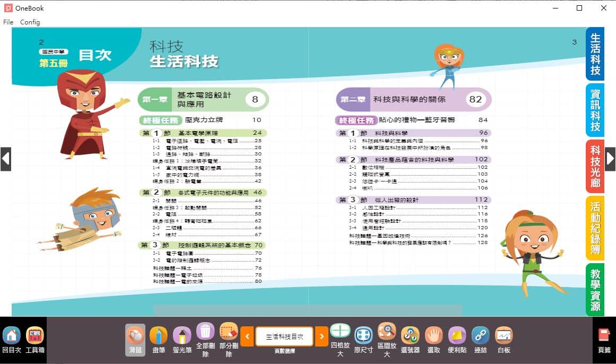
Task: Go to next page with orange right arrow
Action: click(x=322, y=336)
